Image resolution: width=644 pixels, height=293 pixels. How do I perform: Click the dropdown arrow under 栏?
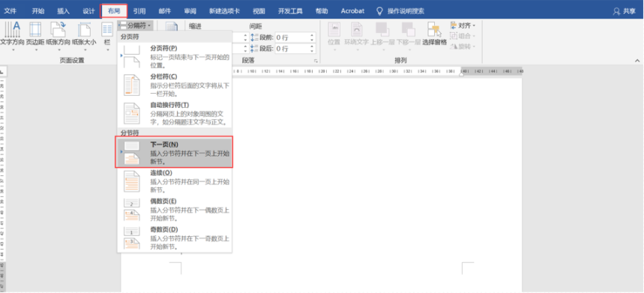click(107, 49)
